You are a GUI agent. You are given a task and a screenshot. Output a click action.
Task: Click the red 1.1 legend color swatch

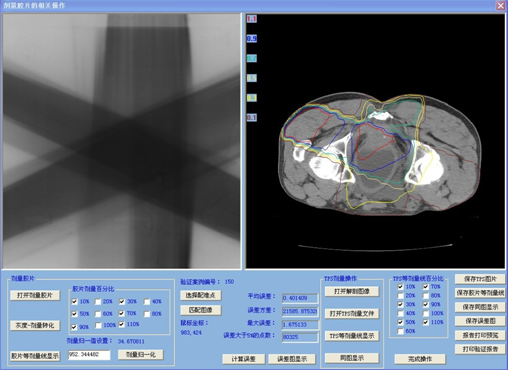[252, 19]
